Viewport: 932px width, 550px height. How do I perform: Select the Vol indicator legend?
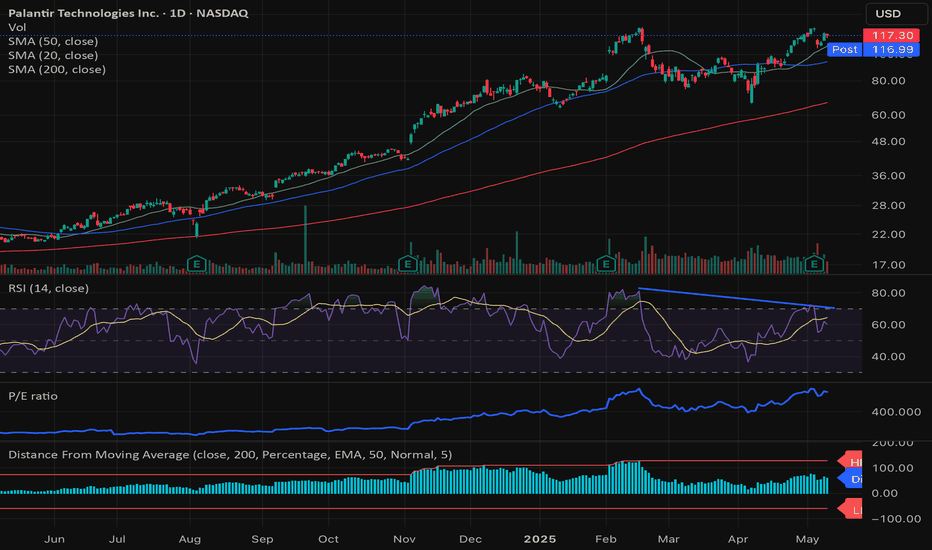[17, 27]
